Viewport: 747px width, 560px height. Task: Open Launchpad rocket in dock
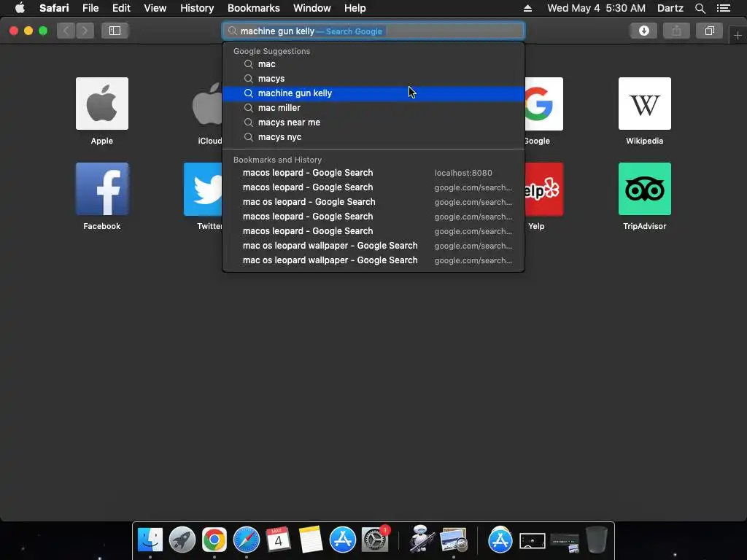182,540
